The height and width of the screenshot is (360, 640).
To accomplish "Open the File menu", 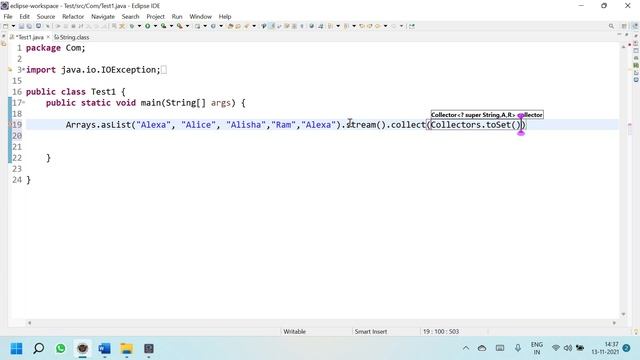I will [x=8, y=17].
